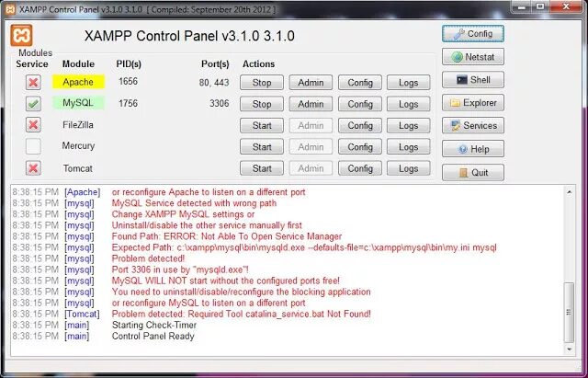588x378 pixels.
Task: Click "Found Path: ERROR" log line
Action: pyautogui.click(x=227, y=236)
